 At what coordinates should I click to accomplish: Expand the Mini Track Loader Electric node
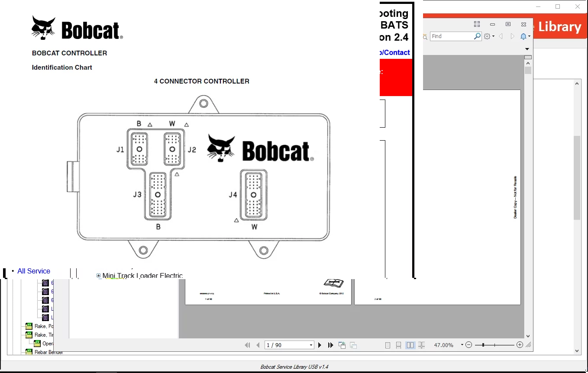98,276
